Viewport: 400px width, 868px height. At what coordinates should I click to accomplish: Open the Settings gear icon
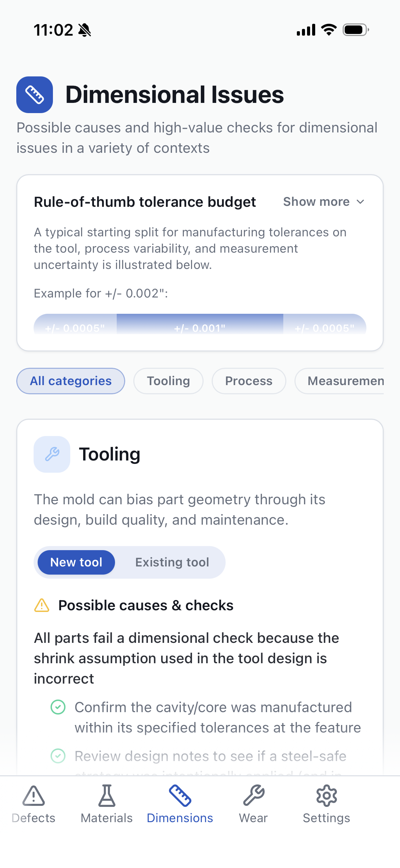coord(326,796)
